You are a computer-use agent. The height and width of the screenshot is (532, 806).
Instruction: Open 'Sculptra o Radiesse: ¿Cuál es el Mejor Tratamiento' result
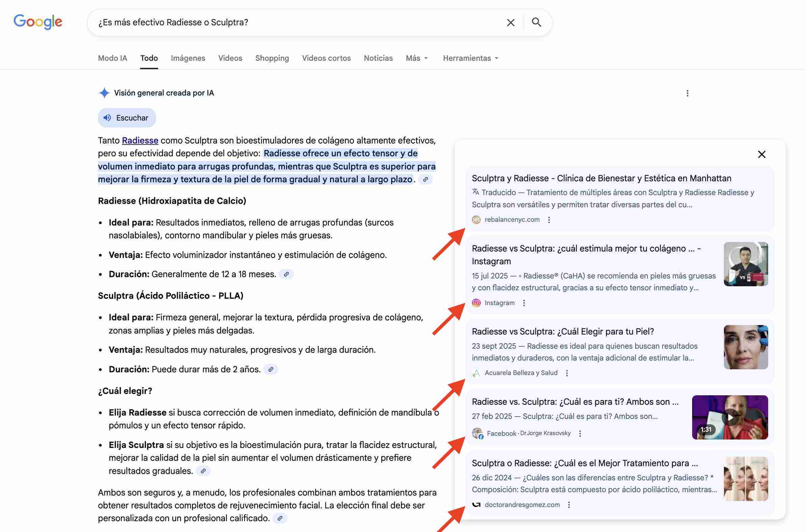[585, 463]
